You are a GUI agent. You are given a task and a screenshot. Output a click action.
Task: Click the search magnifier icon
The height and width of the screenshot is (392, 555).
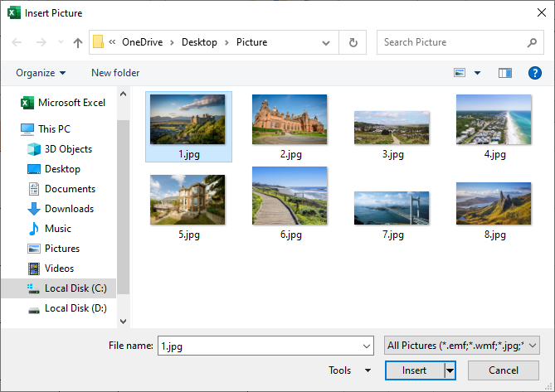point(532,42)
